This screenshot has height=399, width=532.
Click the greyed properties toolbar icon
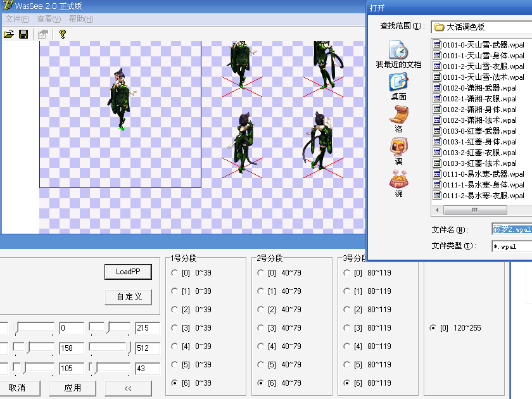click(x=43, y=34)
